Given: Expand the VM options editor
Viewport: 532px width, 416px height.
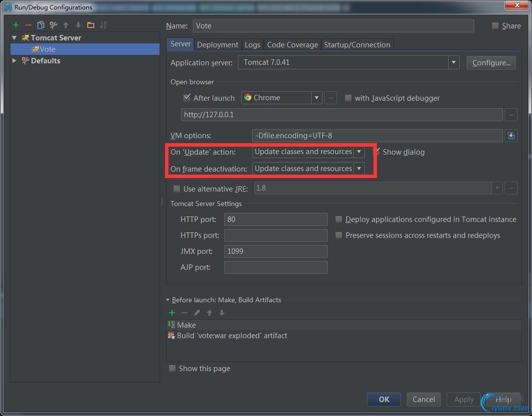Looking at the screenshot, I should 511,136.
